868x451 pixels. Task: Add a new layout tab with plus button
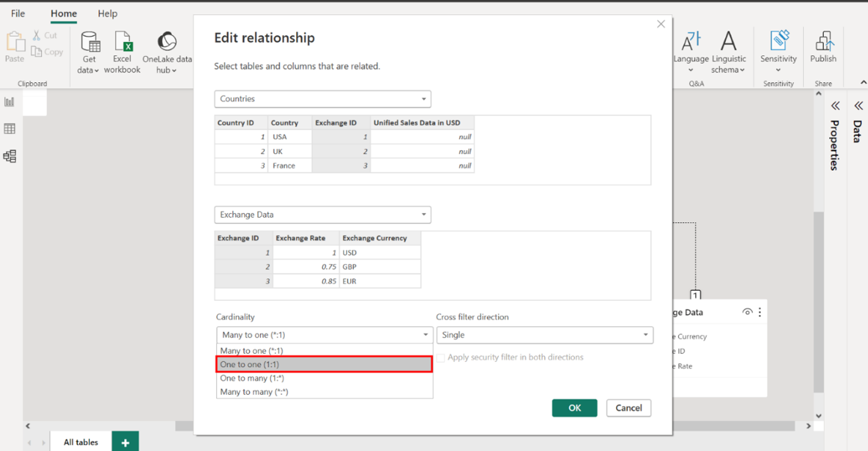tap(125, 442)
